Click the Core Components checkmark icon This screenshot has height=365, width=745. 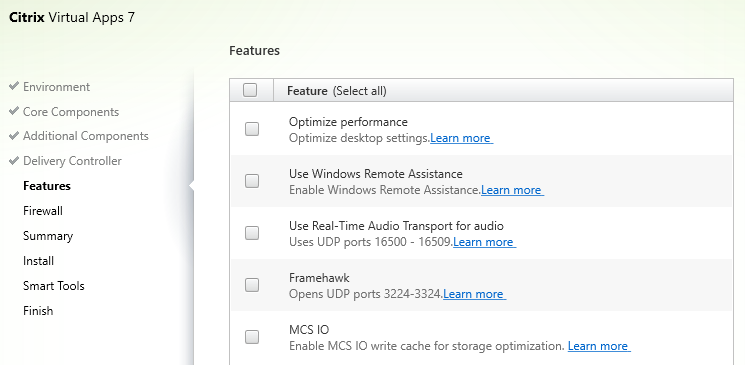coord(14,111)
